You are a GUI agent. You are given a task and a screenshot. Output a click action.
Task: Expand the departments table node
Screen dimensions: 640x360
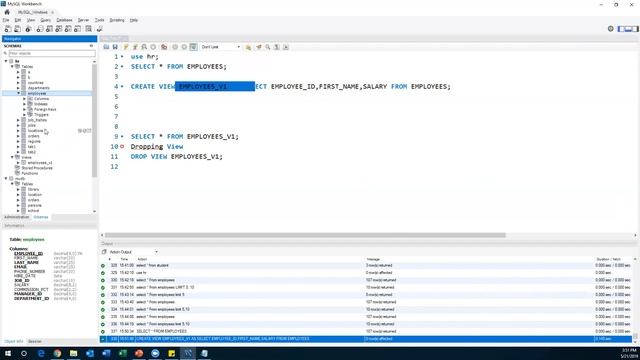tap(18, 88)
